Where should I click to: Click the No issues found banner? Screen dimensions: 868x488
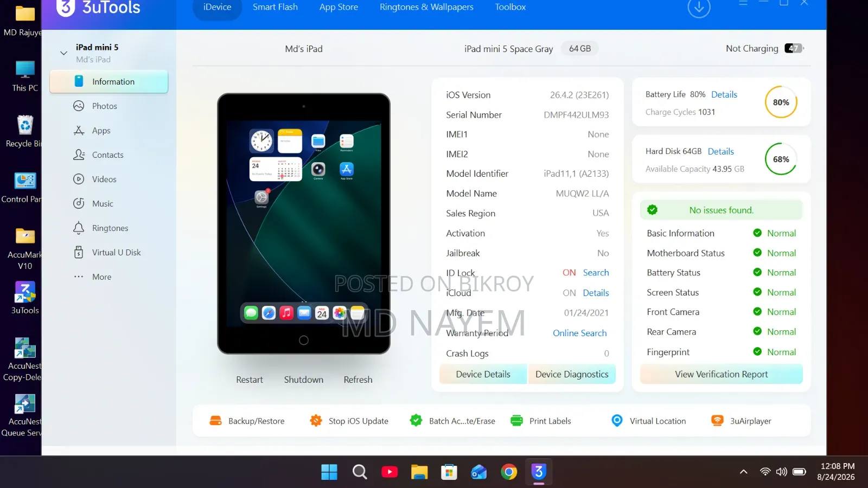click(x=722, y=210)
